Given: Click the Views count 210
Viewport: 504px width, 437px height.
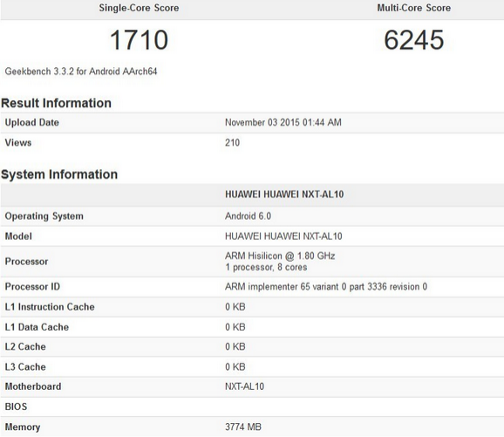Looking at the screenshot, I should tap(233, 142).
